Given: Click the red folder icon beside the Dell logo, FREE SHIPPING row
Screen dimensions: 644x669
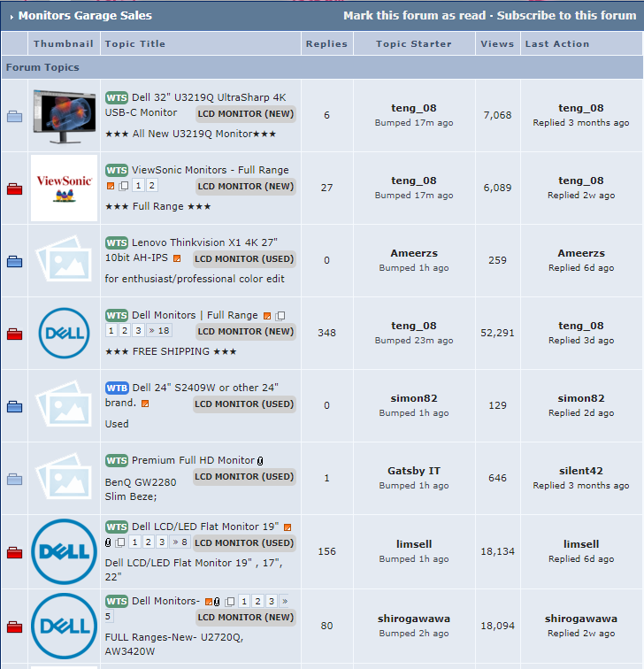Looking at the screenshot, I should 14,334.
